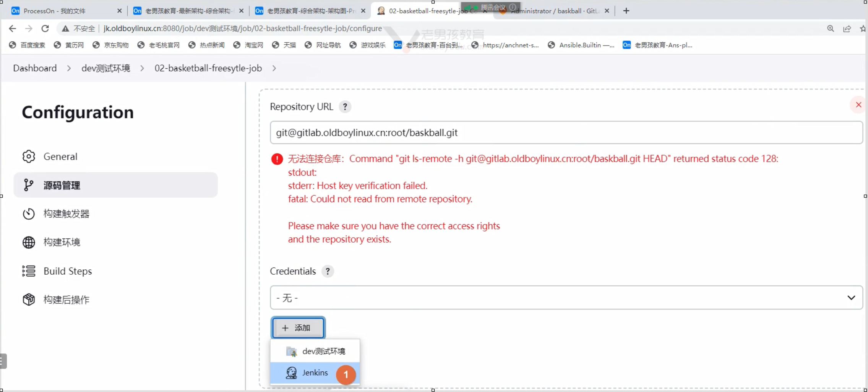Viewport: 868px width, 392px height.
Task: Select 源码管理 in configuration sidebar
Action: 115,185
